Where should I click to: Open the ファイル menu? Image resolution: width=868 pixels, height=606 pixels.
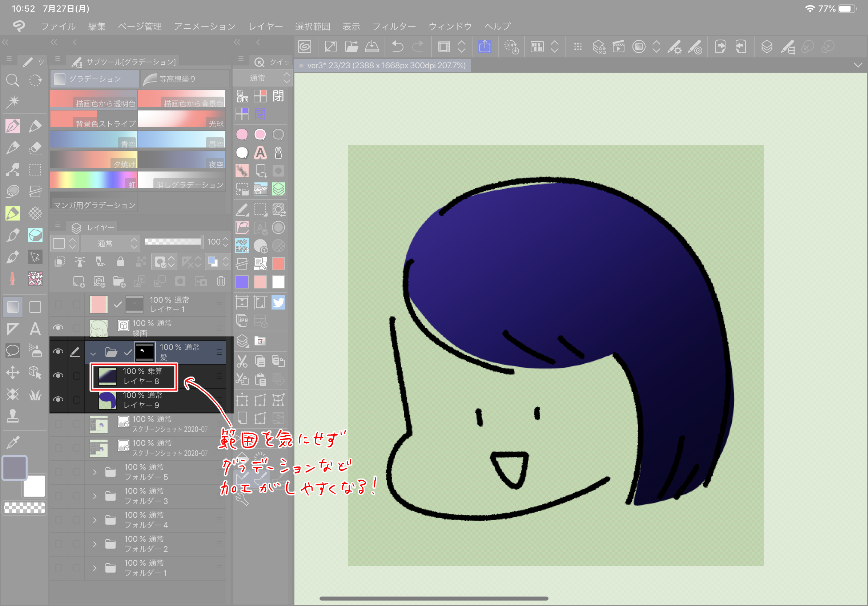coord(59,26)
